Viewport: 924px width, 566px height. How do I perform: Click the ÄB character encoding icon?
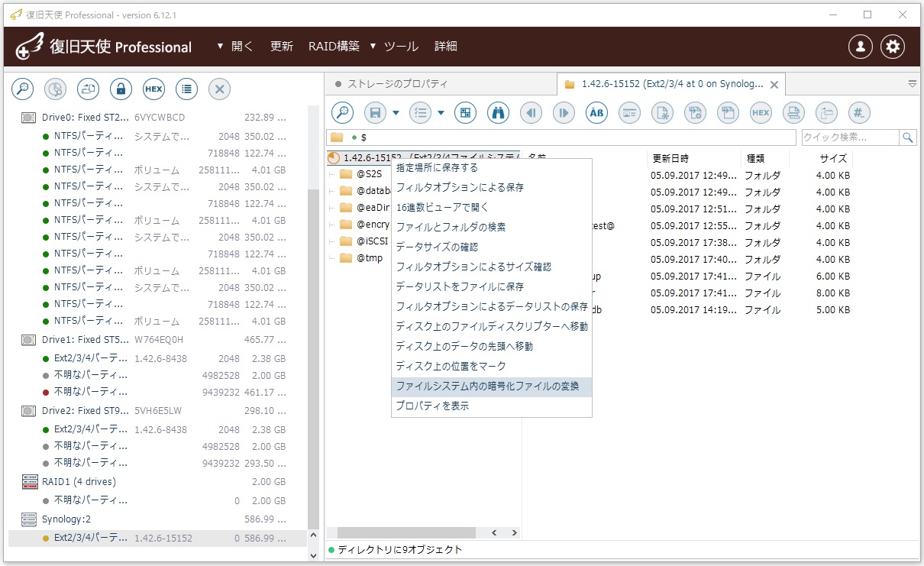pyautogui.click(x=596, y=113)
